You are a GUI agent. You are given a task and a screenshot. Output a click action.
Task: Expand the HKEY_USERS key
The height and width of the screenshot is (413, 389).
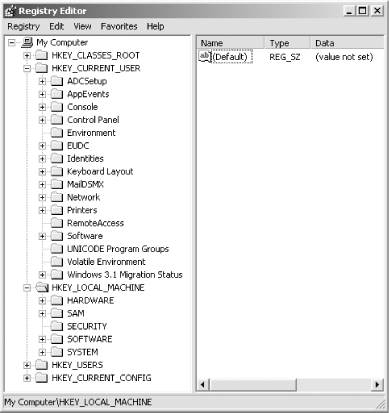pyautogui.click(x=27, y=365)
